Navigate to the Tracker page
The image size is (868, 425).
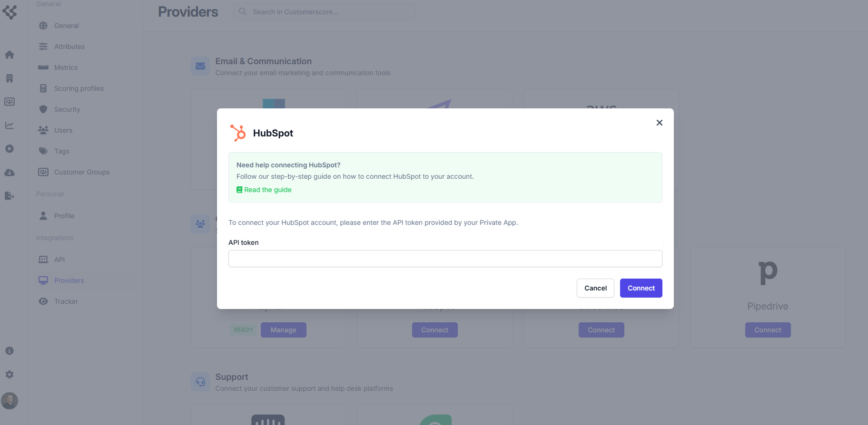[66, 301]
